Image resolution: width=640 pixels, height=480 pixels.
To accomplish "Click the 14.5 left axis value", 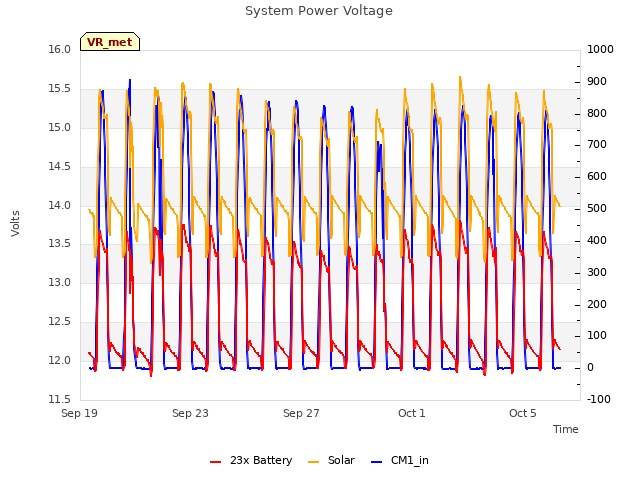I will point(60,166).
